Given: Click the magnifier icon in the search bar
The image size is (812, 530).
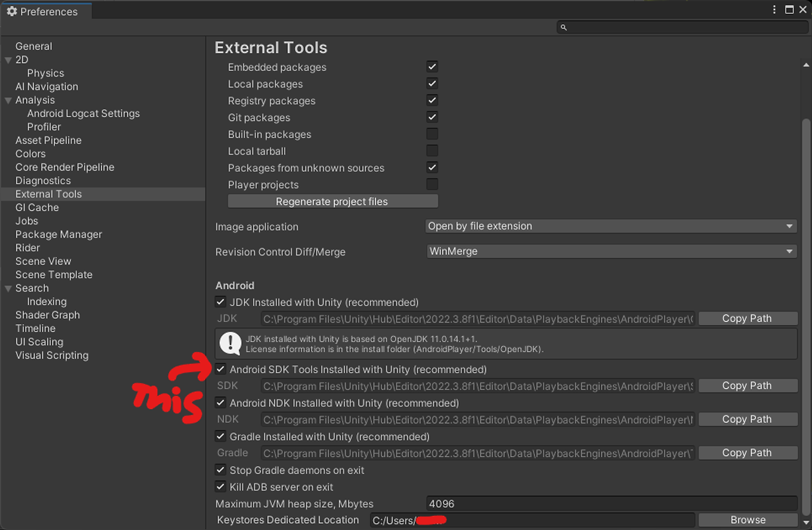Looking at the screenshot, I should 563,27.
